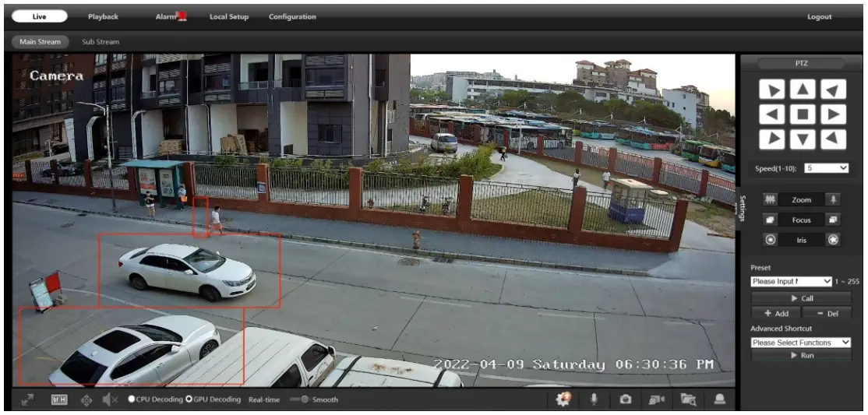Zoom in using the single tree icon

833,200
